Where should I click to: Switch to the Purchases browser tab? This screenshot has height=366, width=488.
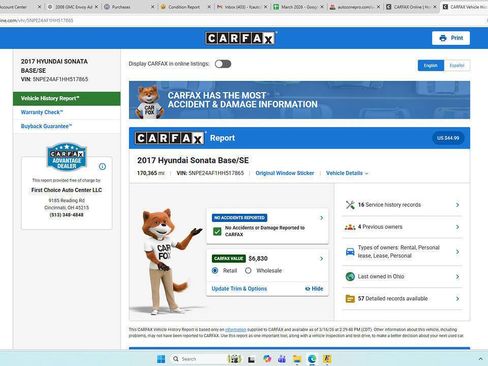(x=128, y=7)
